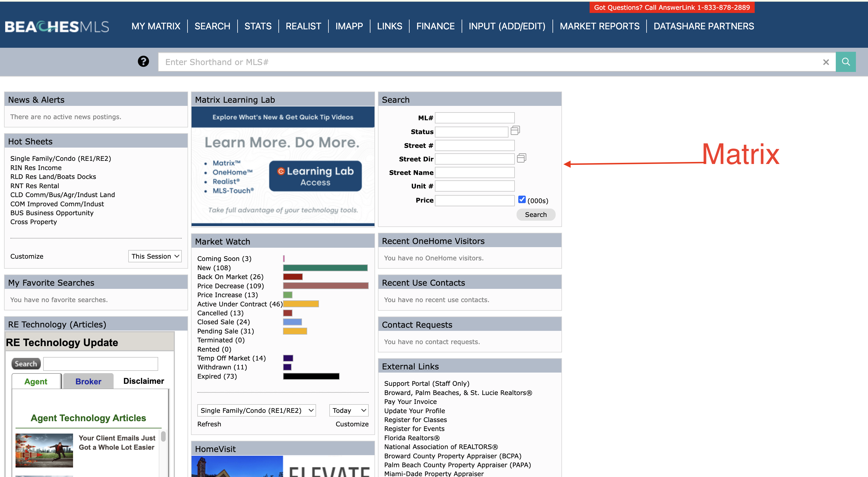Click Customize in the Hot Sheets panel

[x=27, y=256]
